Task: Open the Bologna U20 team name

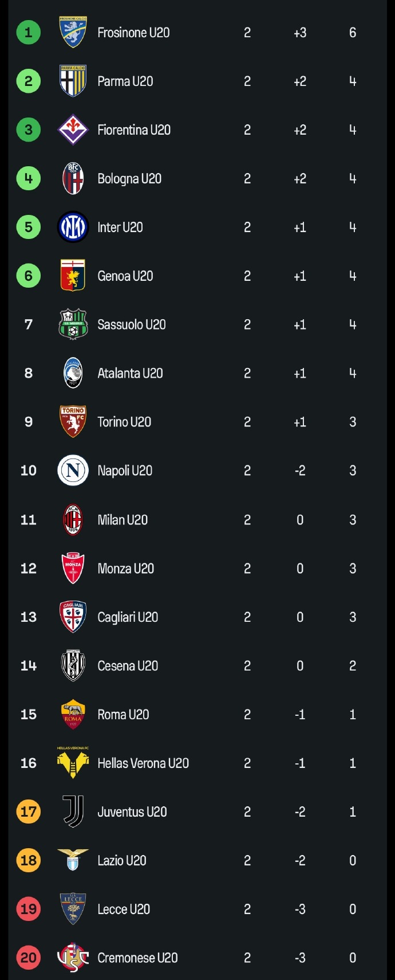Action: click(x=129, y=179)
